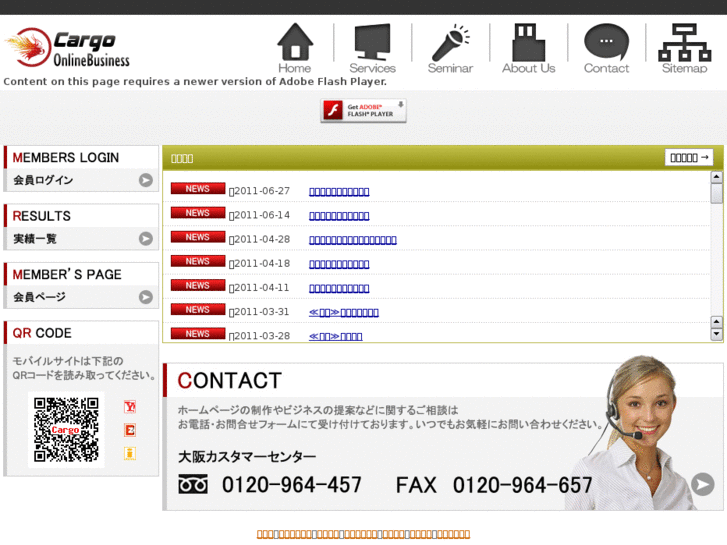
Task: Click the Cargo OnlineBusiness logo
Action: [68, 47]
